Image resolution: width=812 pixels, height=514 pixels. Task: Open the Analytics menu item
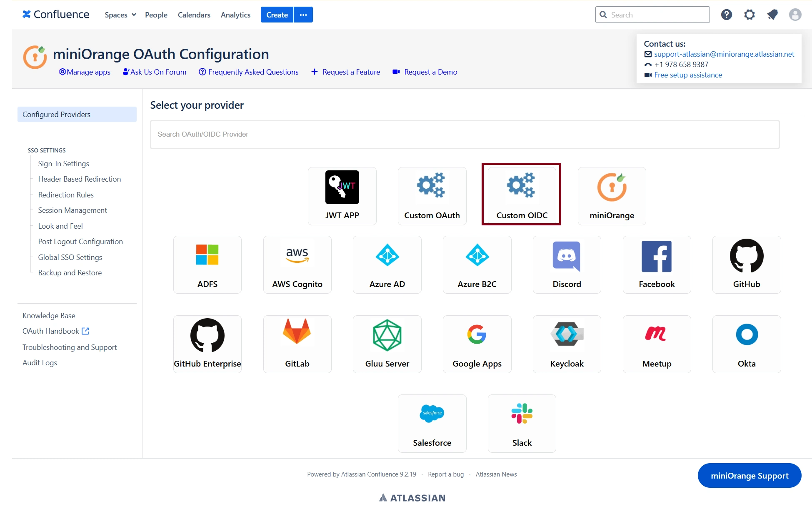tap(235, 15)
